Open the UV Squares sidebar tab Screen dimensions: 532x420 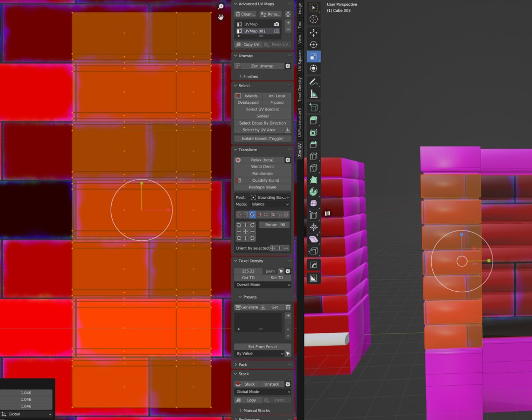coord(300,60)
